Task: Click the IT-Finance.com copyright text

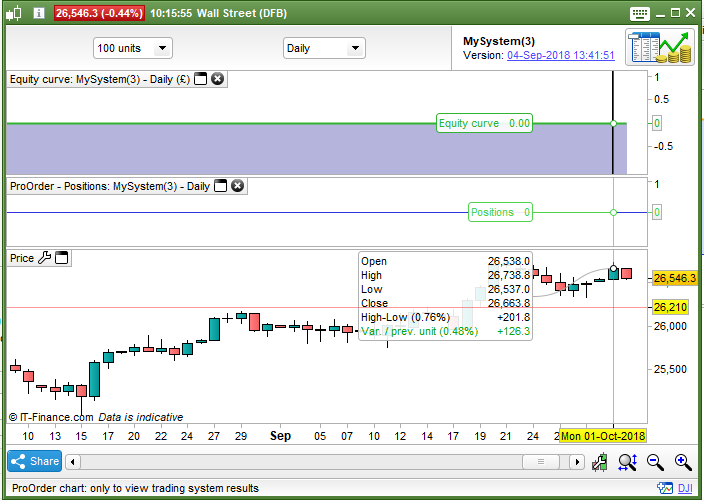Action: click(x=51, y=417)
